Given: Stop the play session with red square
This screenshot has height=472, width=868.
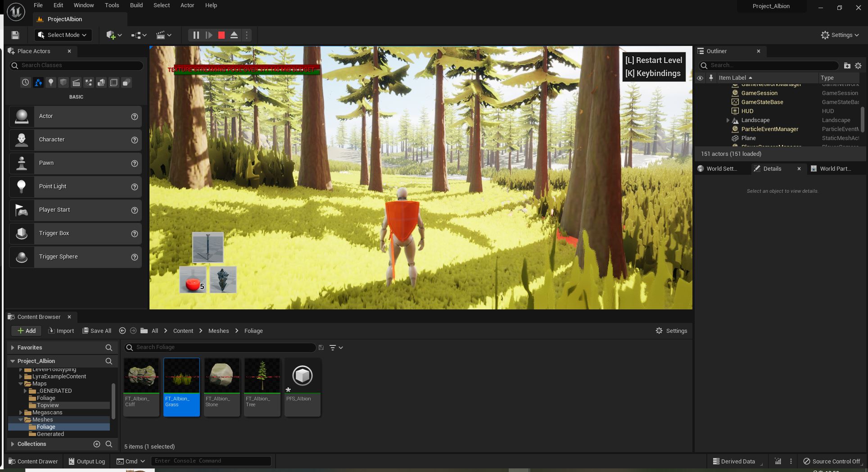Looking at the screenshot, I should (222, 35).
